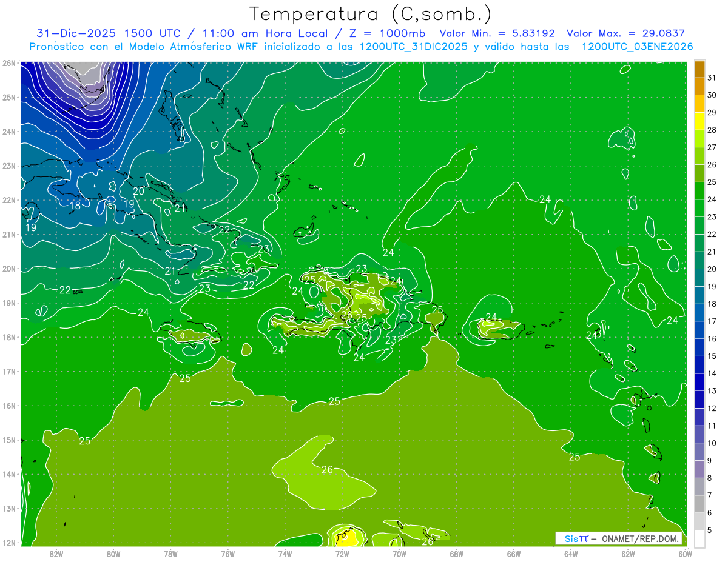This screenshot has height=562, width=728.
Task: Click the '80W' longitude axis label
Action: [x=113, y=554]
